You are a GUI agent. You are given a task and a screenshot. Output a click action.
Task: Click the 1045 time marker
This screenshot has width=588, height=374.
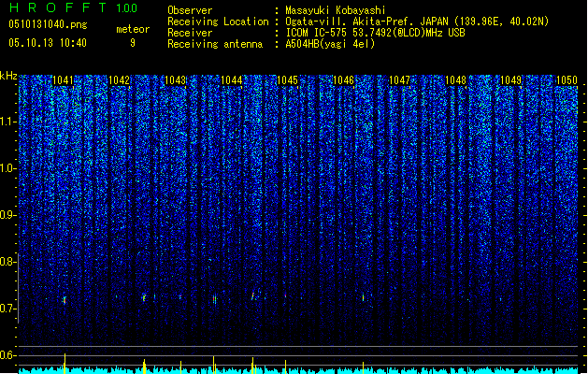coord(287,80)
